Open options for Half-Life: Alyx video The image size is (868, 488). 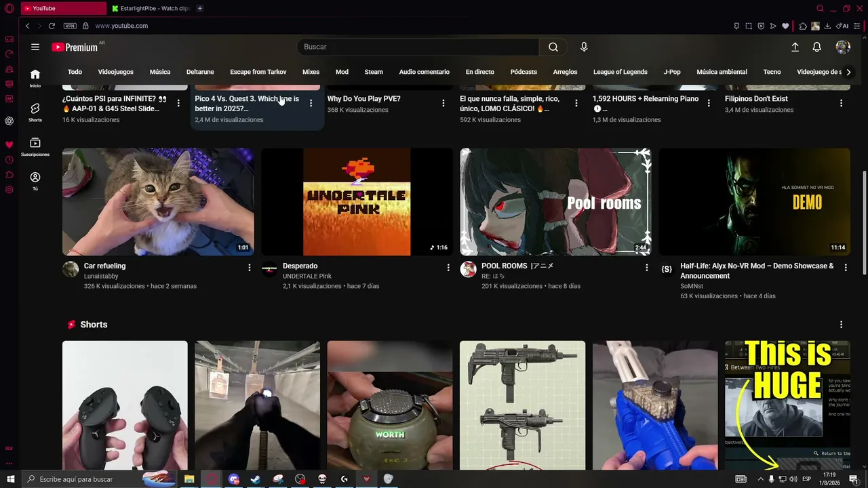coord(846,268)
